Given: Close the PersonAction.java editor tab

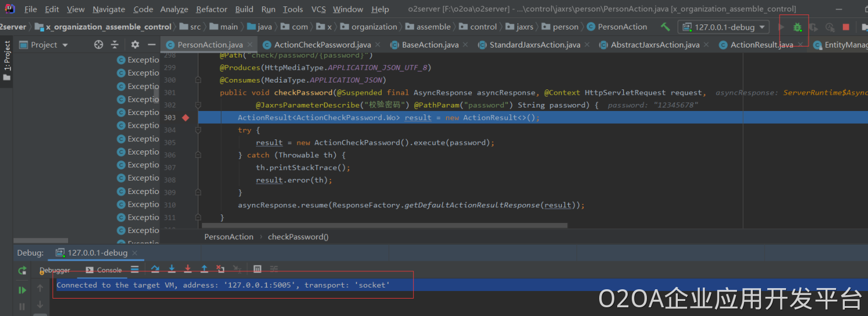Looking at the screenshot, I should 250,45.
